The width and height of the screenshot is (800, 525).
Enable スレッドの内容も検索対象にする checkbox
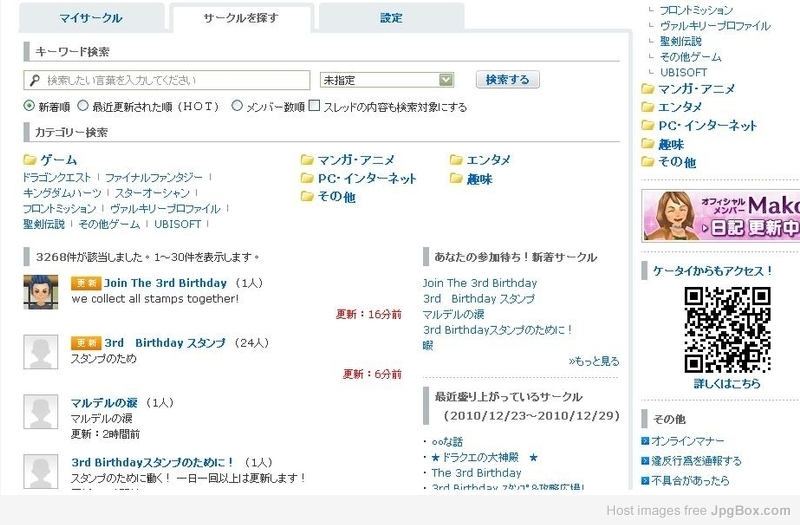tap(314, 106)
